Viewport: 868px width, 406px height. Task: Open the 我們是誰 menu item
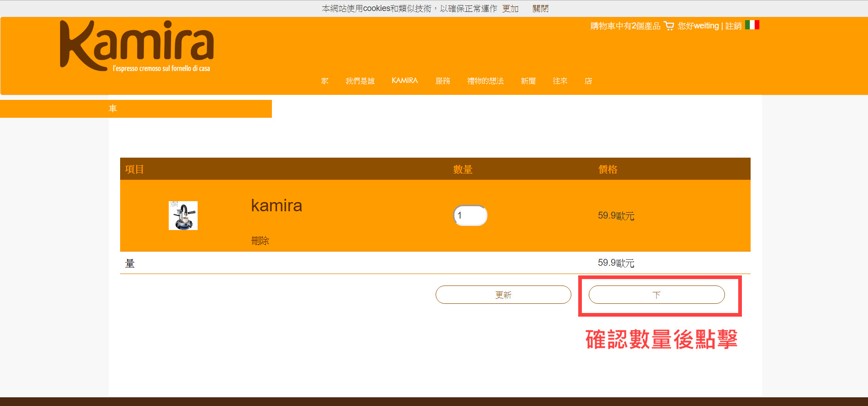(x=360, y=81)
